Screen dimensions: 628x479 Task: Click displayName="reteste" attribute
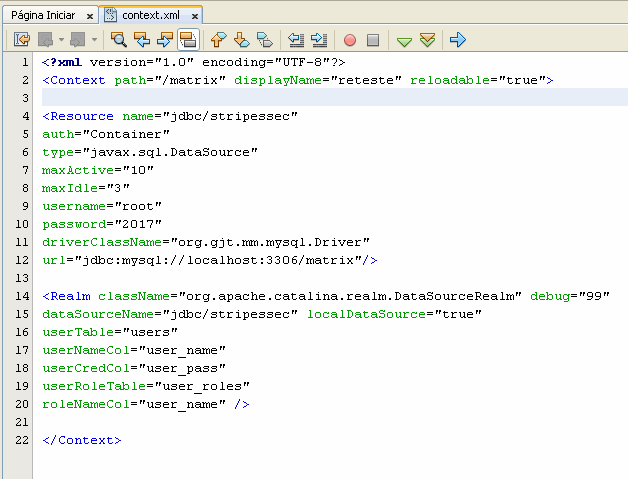[x=318, y=80]
